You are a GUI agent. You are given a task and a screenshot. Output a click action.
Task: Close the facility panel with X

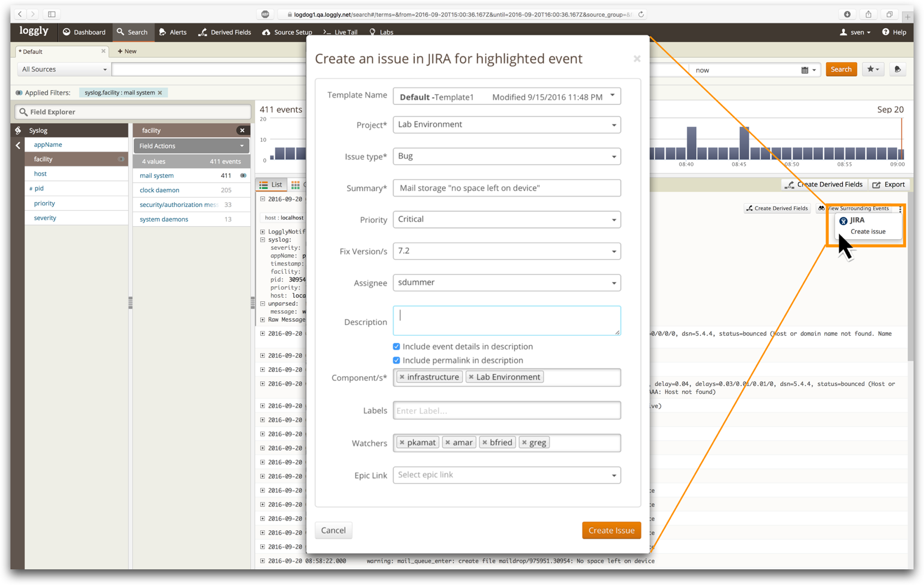242,131
